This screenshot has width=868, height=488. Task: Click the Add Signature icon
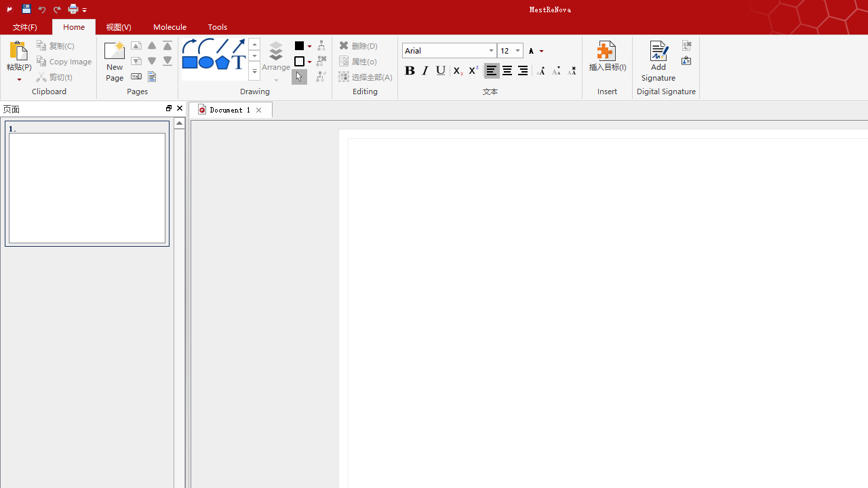point(658,52)
